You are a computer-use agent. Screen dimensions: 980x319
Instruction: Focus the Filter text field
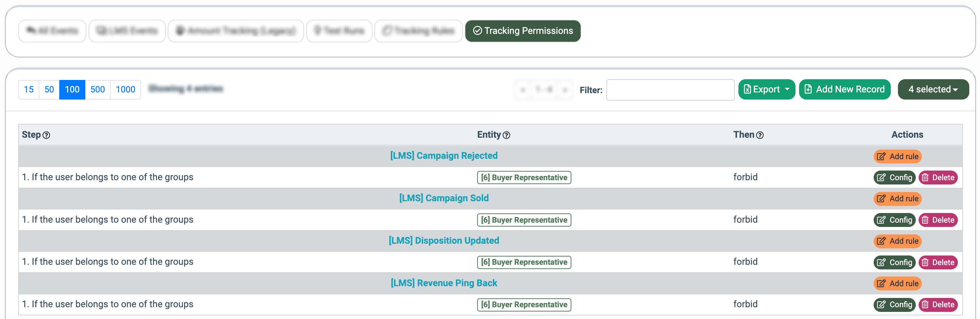click(670, 90)
